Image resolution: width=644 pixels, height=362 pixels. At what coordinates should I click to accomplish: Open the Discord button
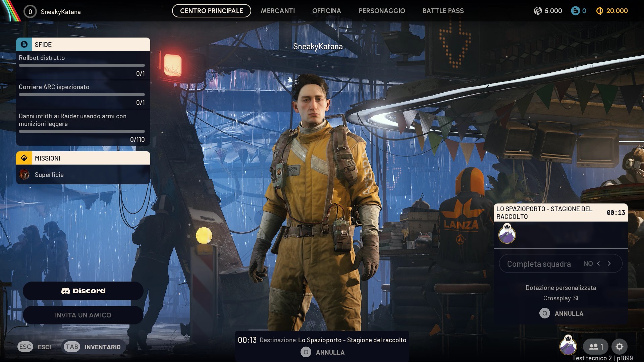tap(83, 291)
